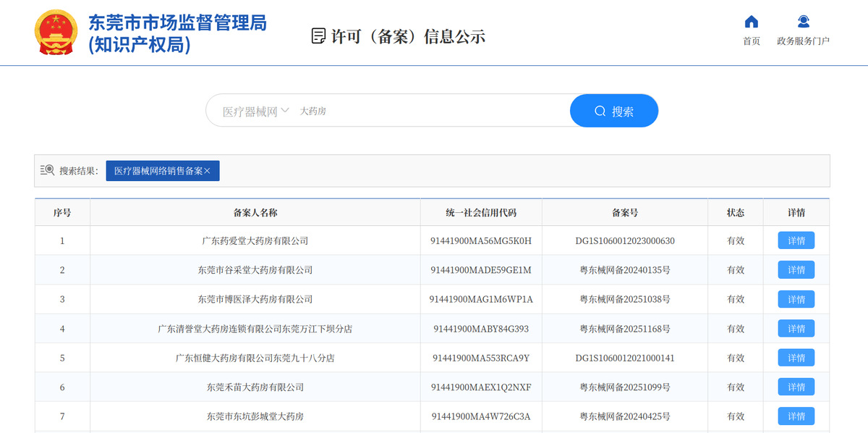Open 详情 for 广东药爱堂大药房有限公司
The height and width of the screenshot is (433, 868).
point(796,240)
